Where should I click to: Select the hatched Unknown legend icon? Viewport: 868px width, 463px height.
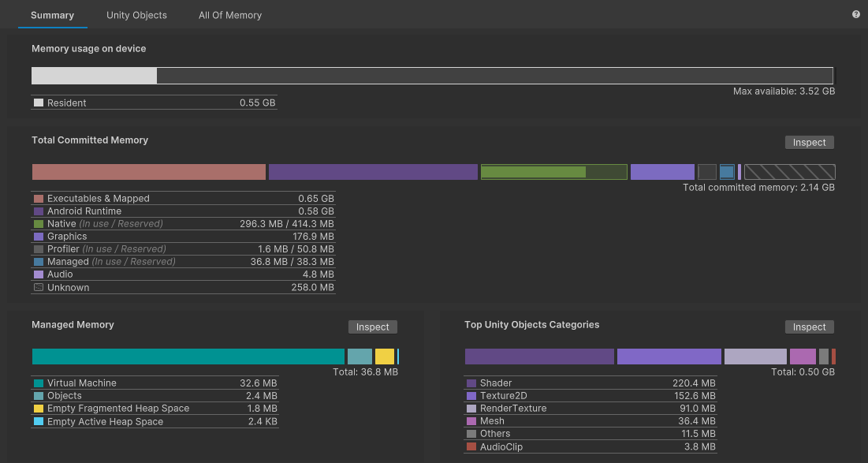point(38,287)
